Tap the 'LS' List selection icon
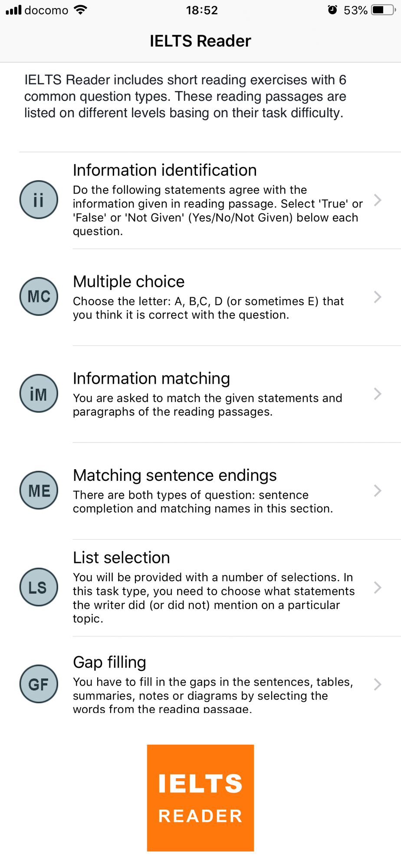 click(x=39, y=587)
